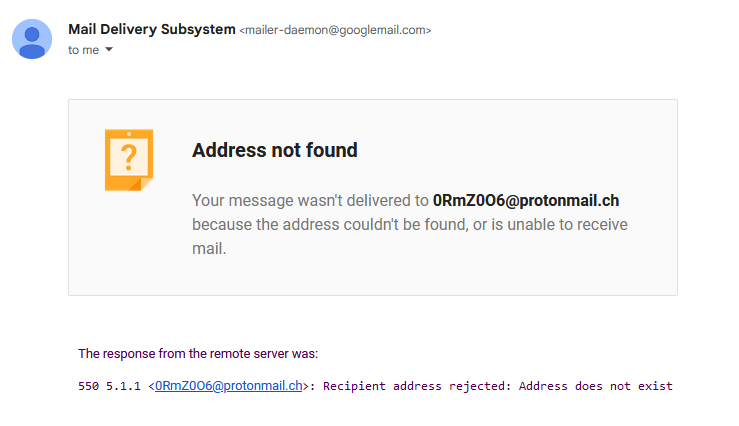Viewport: 739px width, 426px height.
Task: Click "Your message wasn't delivered to" text
Action: point(310,201)
